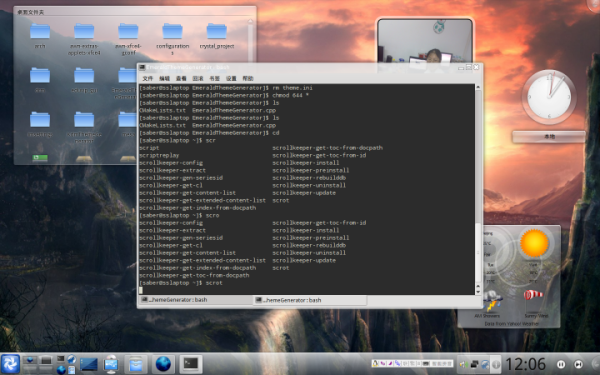Click the terminal scrollbar up arrow
This screenshot has height=375, width=600.
click(x=478, y=87)
